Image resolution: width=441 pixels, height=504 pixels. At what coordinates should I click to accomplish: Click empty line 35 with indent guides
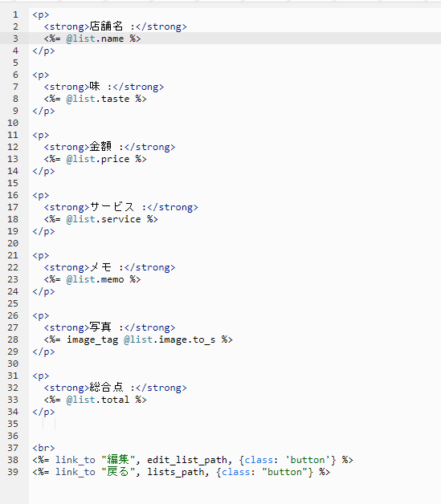[x=235, y=424]
